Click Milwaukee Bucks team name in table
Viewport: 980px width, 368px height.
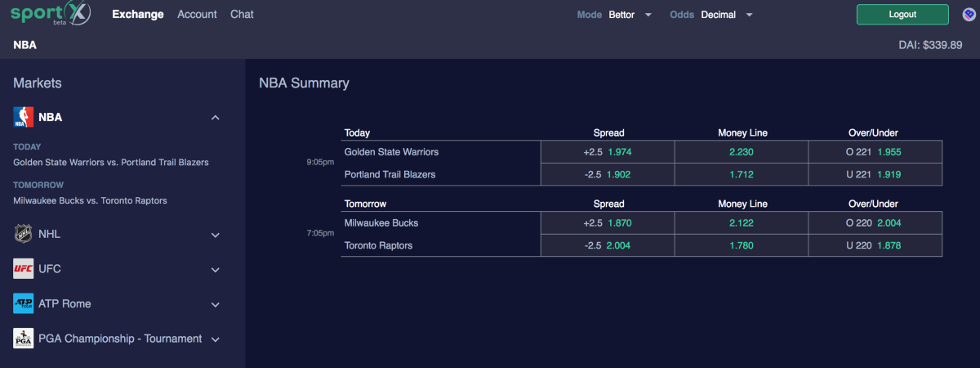click(x=381, y=222)
